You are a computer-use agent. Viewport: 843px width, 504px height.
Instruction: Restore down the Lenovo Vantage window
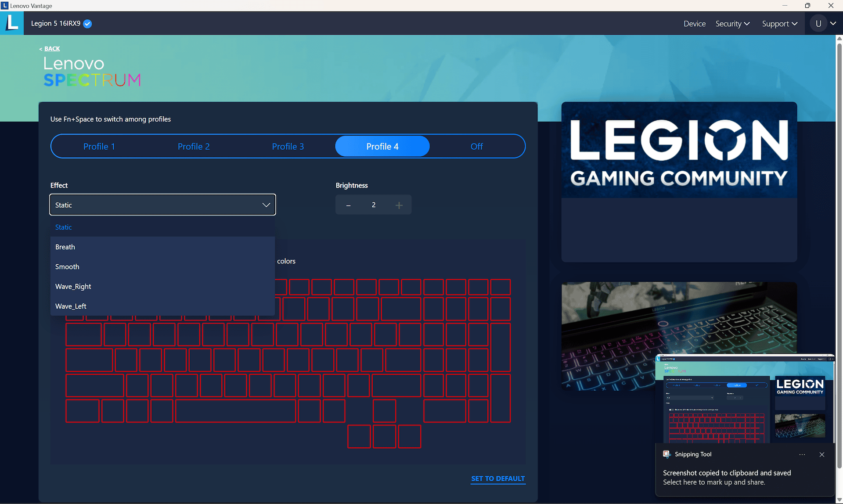pyautogui.click(x=807, y=6)
